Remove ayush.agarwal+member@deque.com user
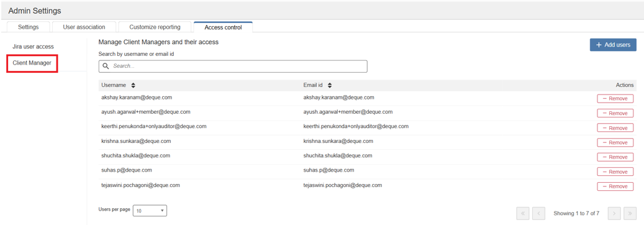The image size is (644, 225). [615, 113]
